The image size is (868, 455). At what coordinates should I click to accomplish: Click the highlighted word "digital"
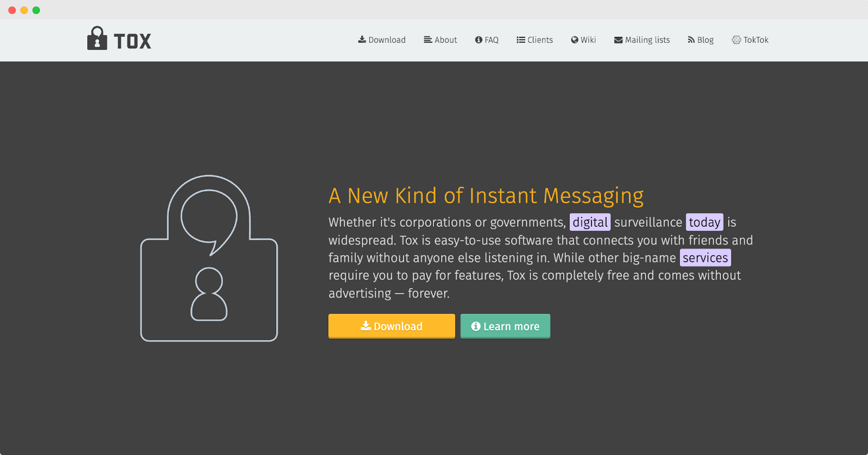pos(590,222)
